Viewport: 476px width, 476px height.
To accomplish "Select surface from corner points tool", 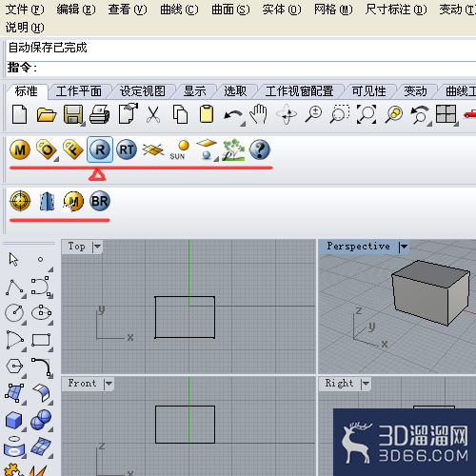I will pyautogui.click(x=14, y=393).
